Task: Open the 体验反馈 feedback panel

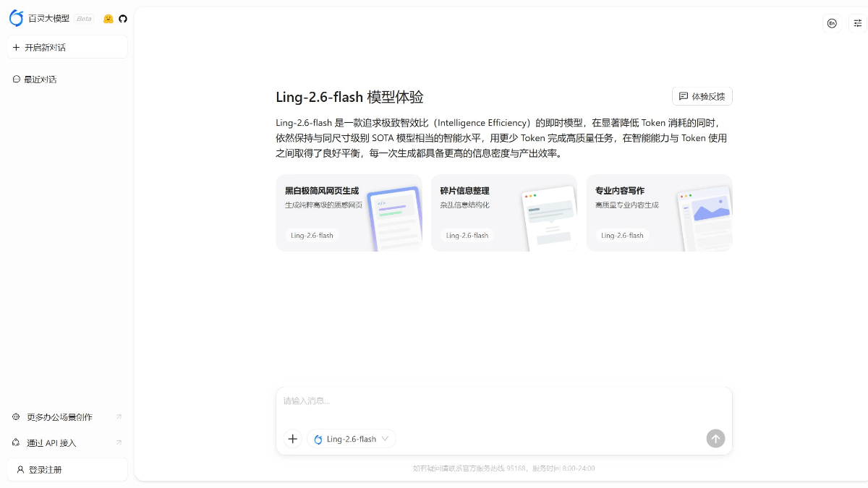Action: click(x=702, y=96)
